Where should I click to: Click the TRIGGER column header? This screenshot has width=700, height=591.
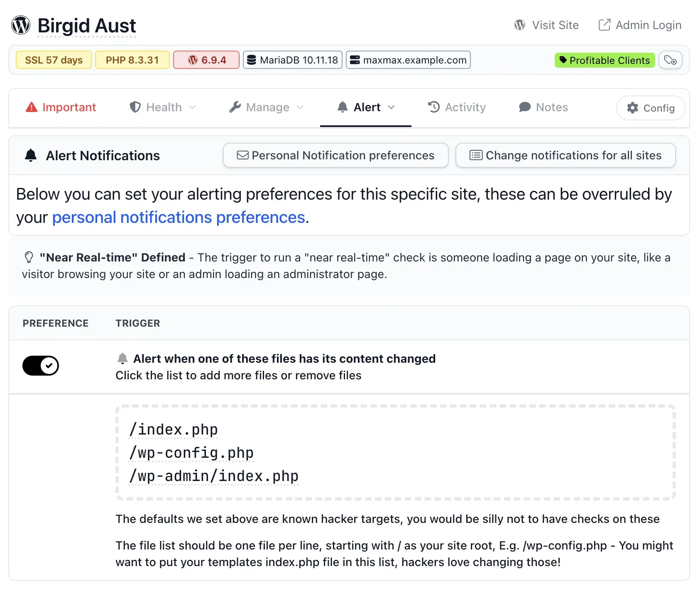[138, 323]
